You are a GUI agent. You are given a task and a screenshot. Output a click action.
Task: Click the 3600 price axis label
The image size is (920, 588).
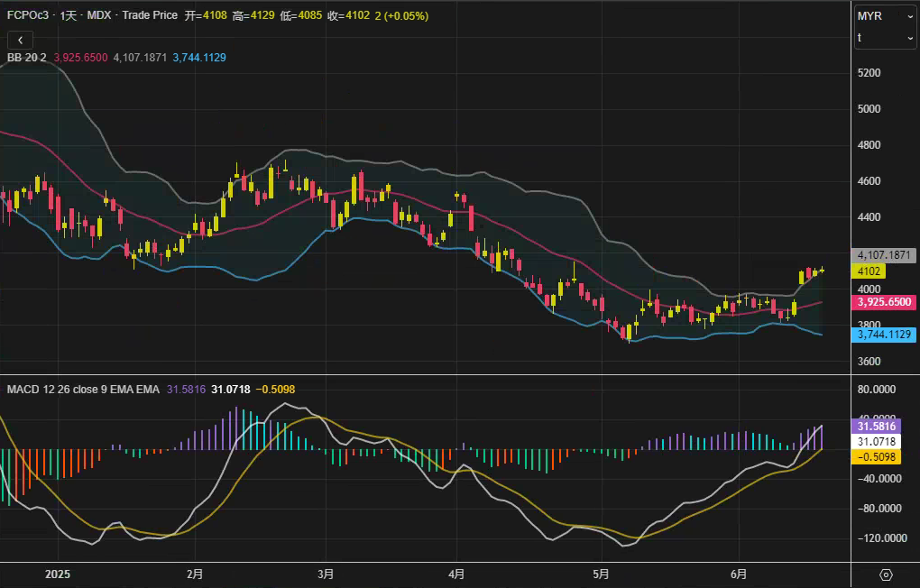tap(869, 362)
